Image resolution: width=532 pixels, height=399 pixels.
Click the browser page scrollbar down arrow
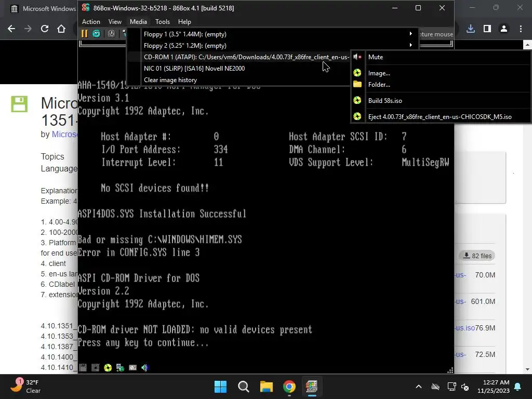(528, 369)
